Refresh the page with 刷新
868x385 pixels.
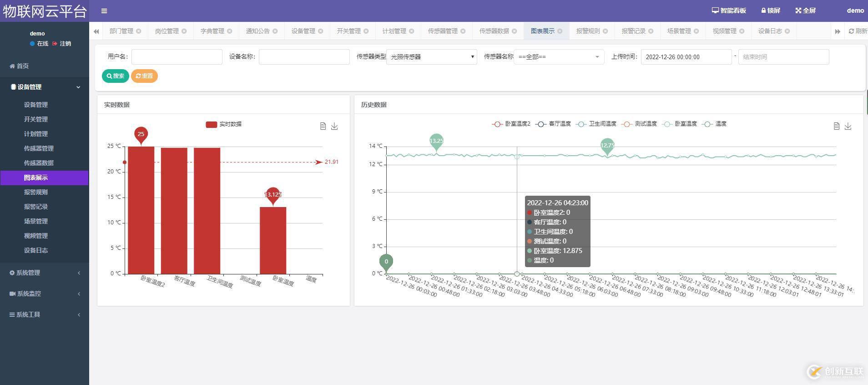(858, 31)
